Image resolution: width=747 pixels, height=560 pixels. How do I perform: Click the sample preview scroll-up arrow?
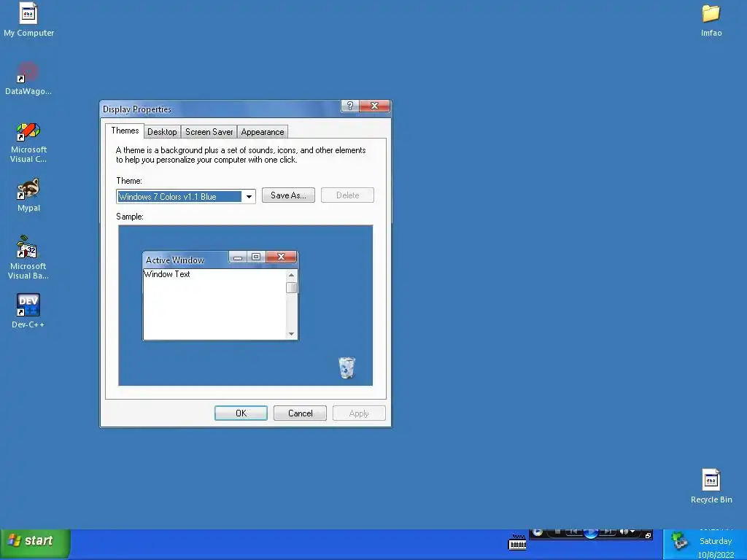coord(292,275)
